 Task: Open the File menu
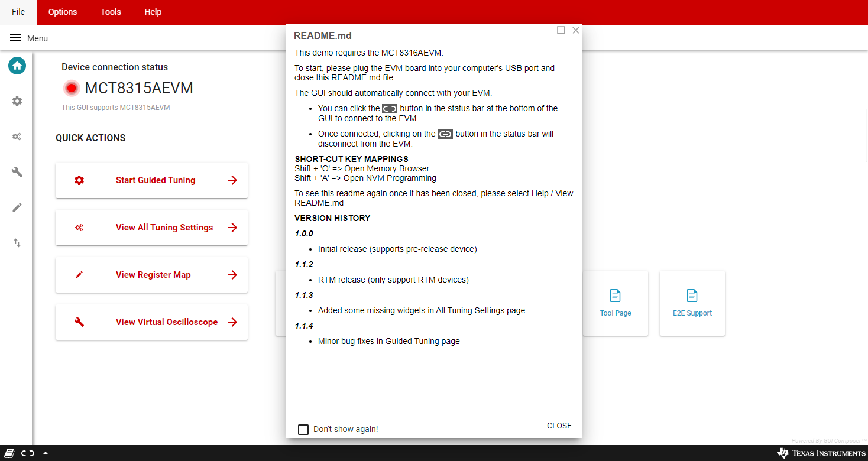tap(18, 12)
